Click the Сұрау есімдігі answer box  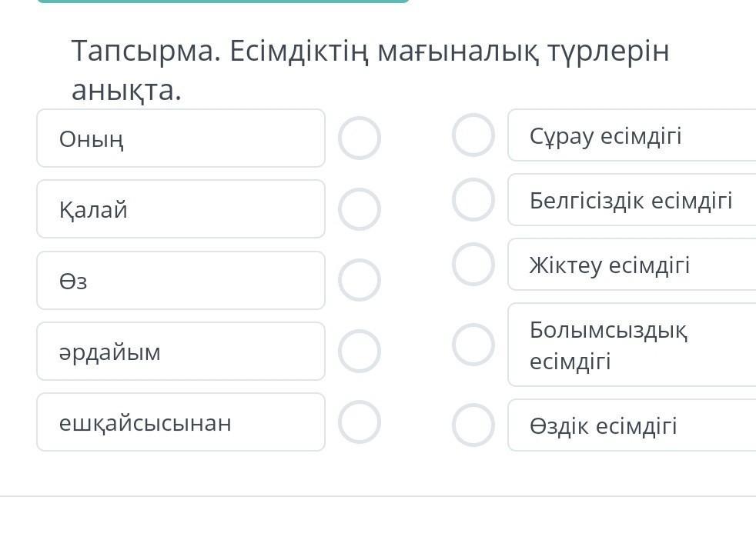click(x=631, y=135)
